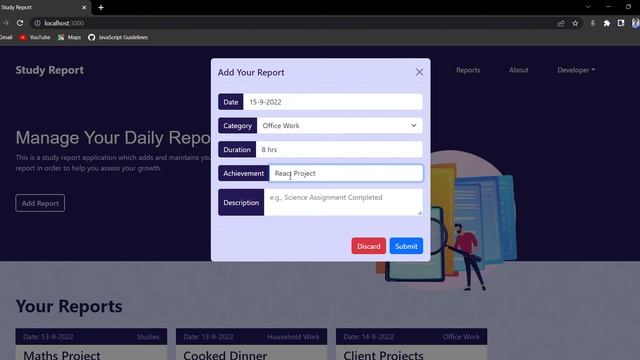Click the Household Work category label
This screenshot has width=640, height=360.
293,337
